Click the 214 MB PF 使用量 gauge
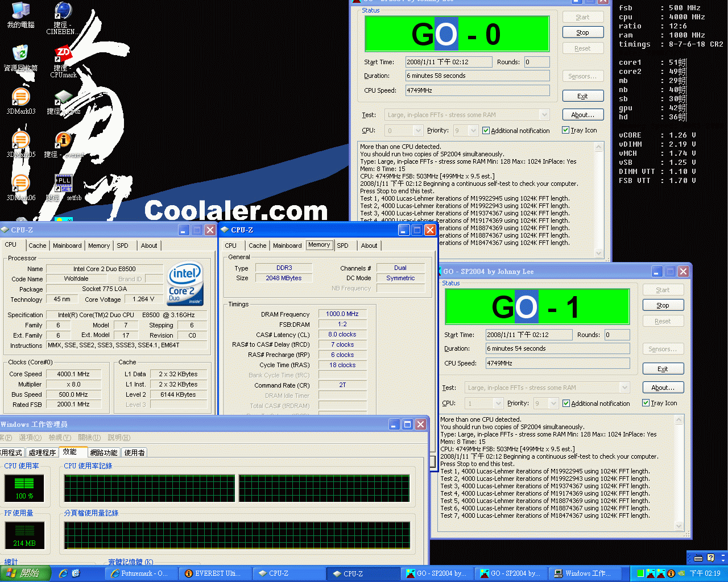Viewport: 728px width, 582px height. pos(24,535)
